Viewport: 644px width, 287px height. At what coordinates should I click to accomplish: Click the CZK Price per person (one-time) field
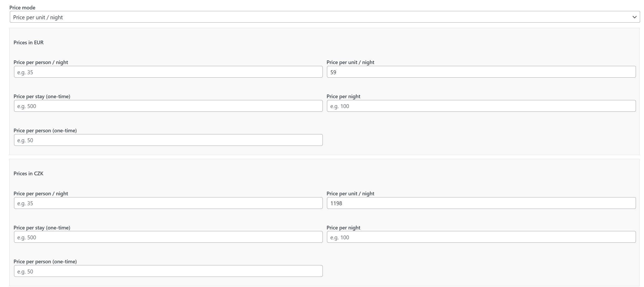click(168, 271)
